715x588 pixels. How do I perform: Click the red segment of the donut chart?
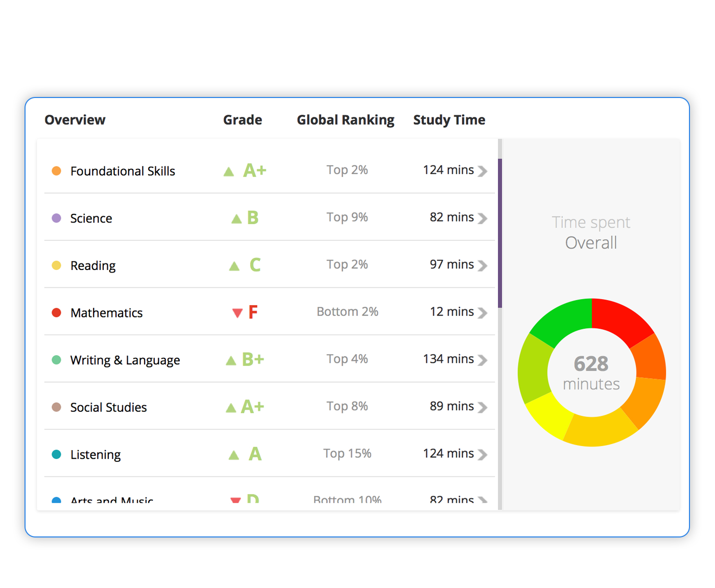pos(621,320)
